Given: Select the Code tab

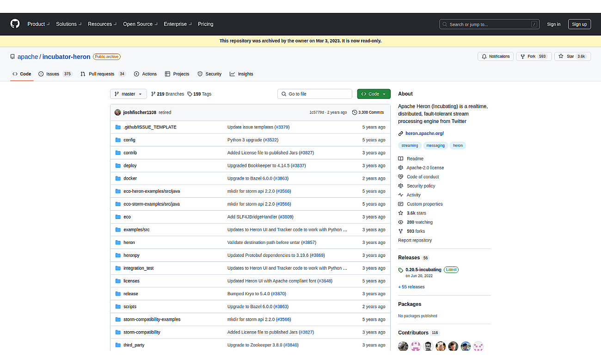Looking at the screenshot, I should coord(22,74).
